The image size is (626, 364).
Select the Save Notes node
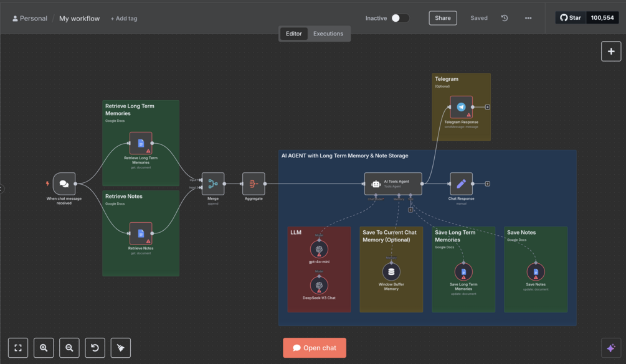click(x=536, y=272)
